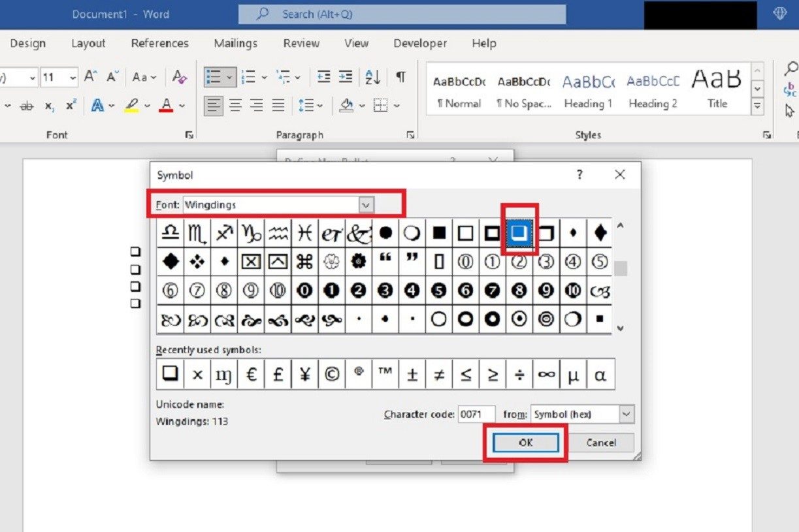Apply strikethrough formatting
Viewport: 799px width, 532px height.
pos(27,104)
